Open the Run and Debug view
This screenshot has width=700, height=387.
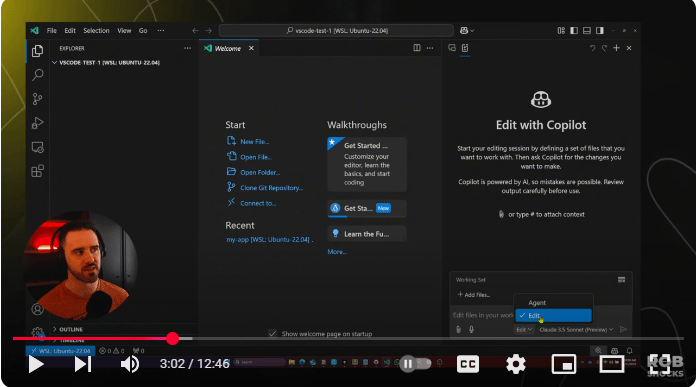[38, 123]
